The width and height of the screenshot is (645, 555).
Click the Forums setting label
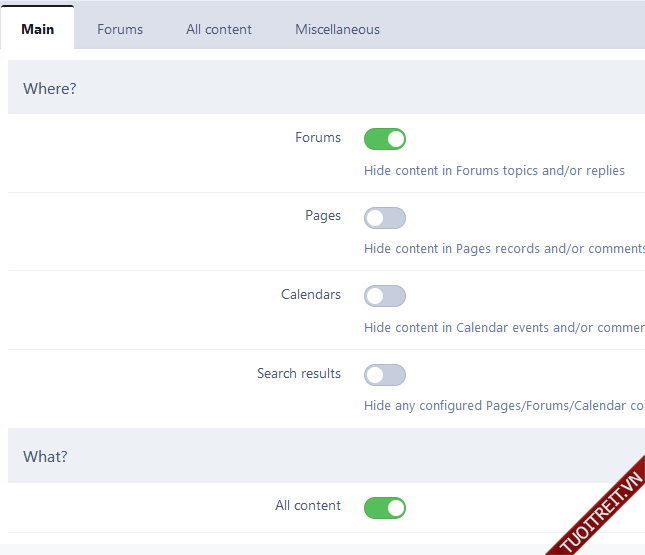[x=318, y=138]
